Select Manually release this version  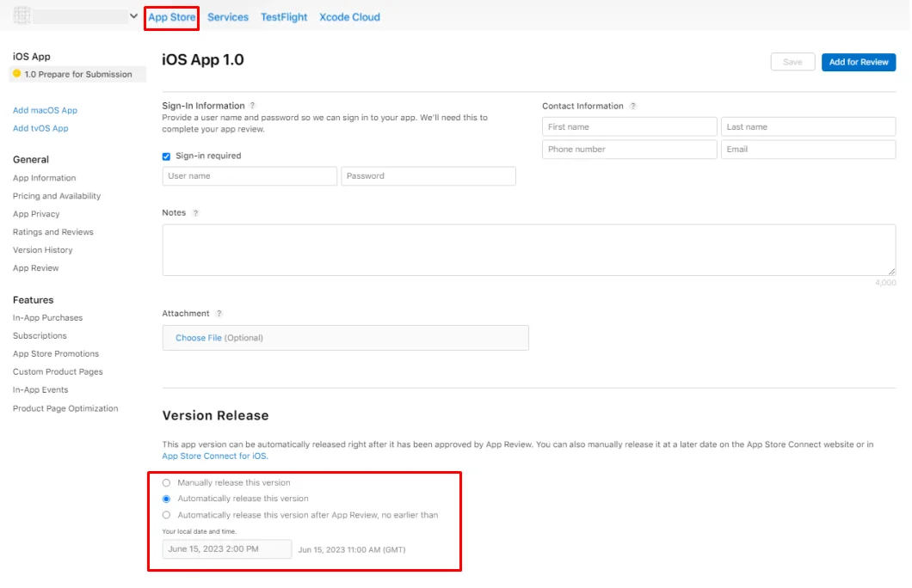click(166, 483)
